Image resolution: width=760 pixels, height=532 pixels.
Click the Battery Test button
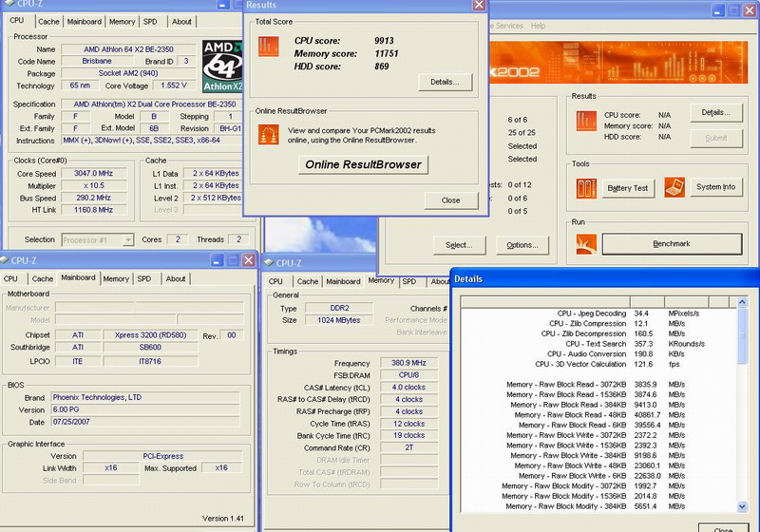[628, 188]
